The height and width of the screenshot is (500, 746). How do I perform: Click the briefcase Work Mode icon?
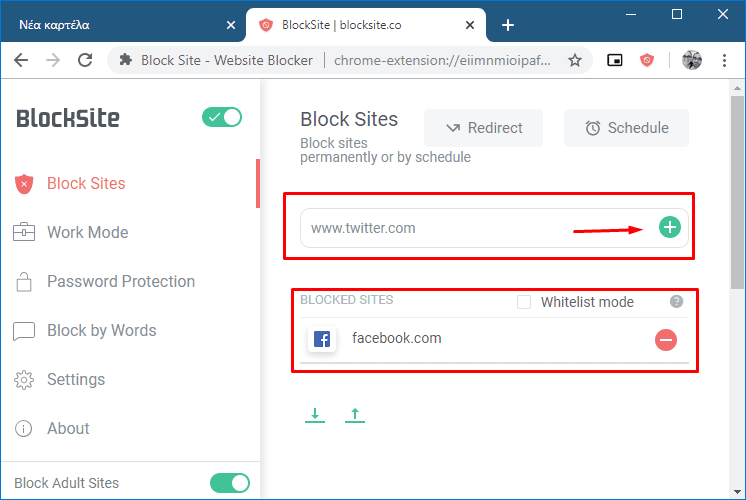point(24,232)
